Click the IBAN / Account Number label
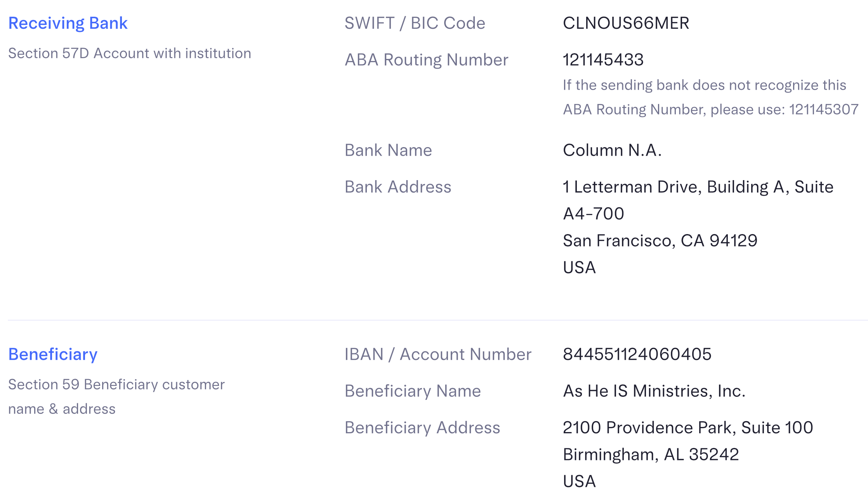 (438, 354)
